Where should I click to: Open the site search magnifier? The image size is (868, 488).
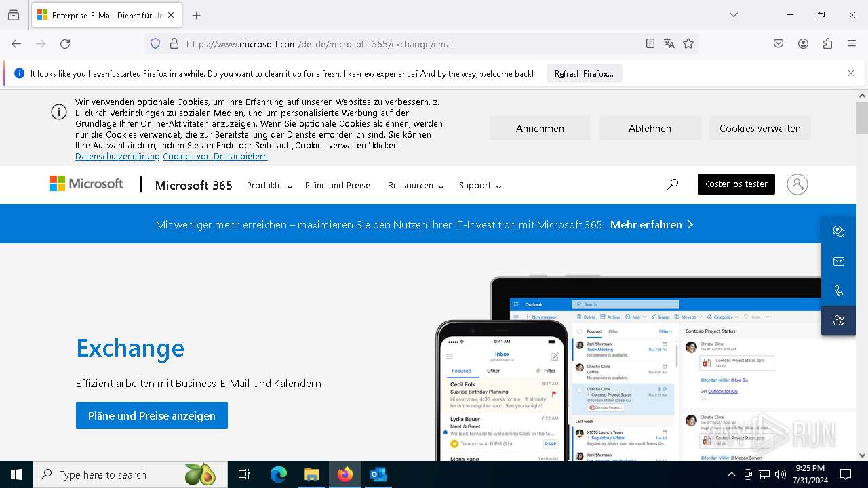coord(673,184)
